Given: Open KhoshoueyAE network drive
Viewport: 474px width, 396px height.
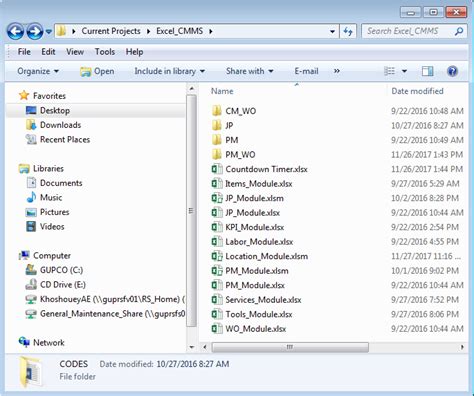Looking at the screenshot, I should [x=105, y=299].
